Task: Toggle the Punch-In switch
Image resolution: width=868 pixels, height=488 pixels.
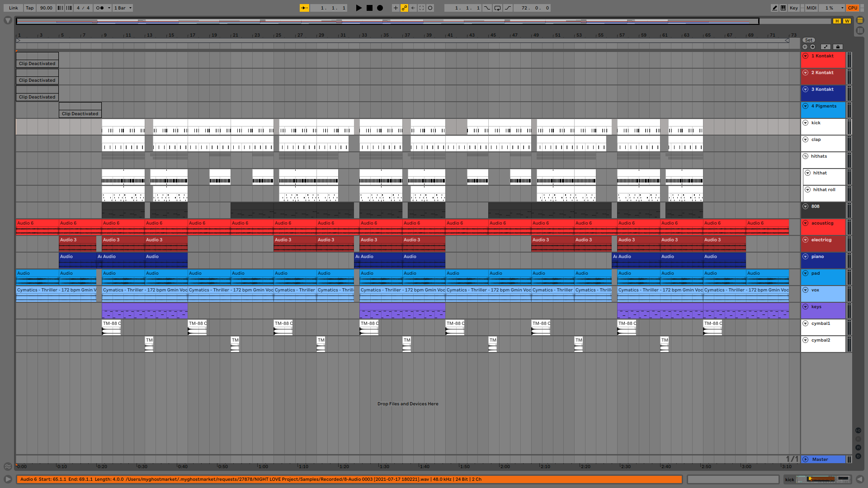Action: coord(487,8)
